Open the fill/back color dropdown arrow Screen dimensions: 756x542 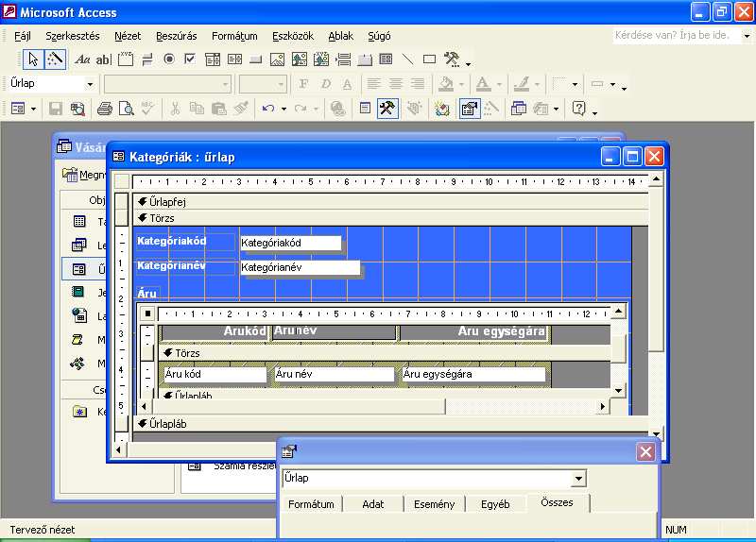pos(461,84)
